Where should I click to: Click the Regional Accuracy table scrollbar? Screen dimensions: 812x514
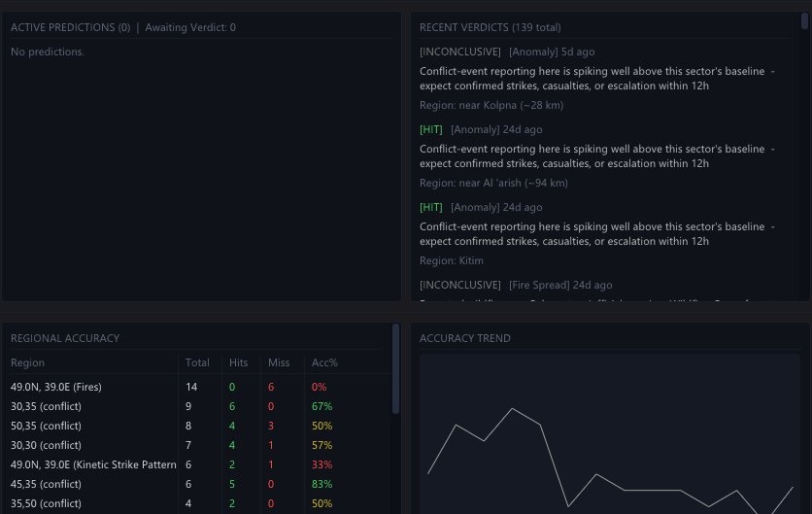[x=395, y=368]
